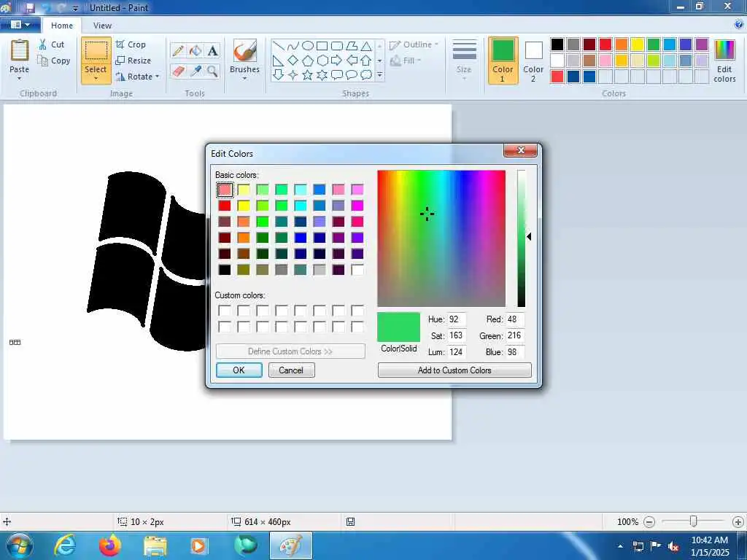Switch to the View tab
Viewport: 747px width, 560px height.
102,26
